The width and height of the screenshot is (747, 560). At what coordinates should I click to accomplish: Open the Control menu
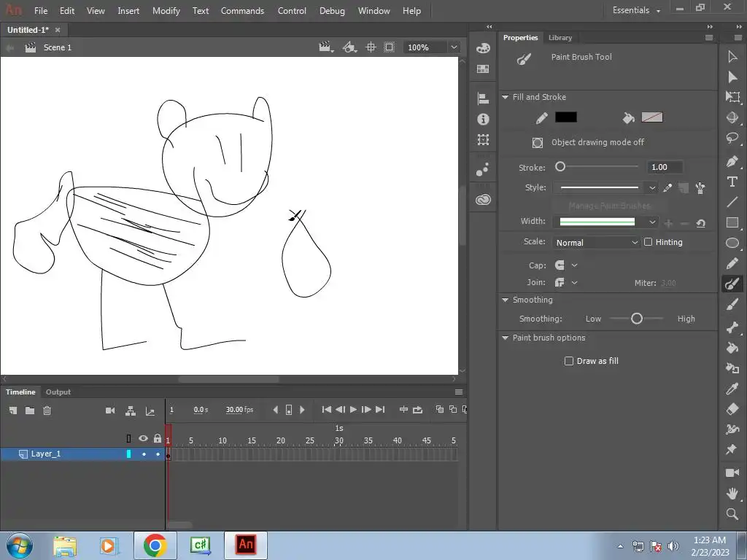pos(292,10)
